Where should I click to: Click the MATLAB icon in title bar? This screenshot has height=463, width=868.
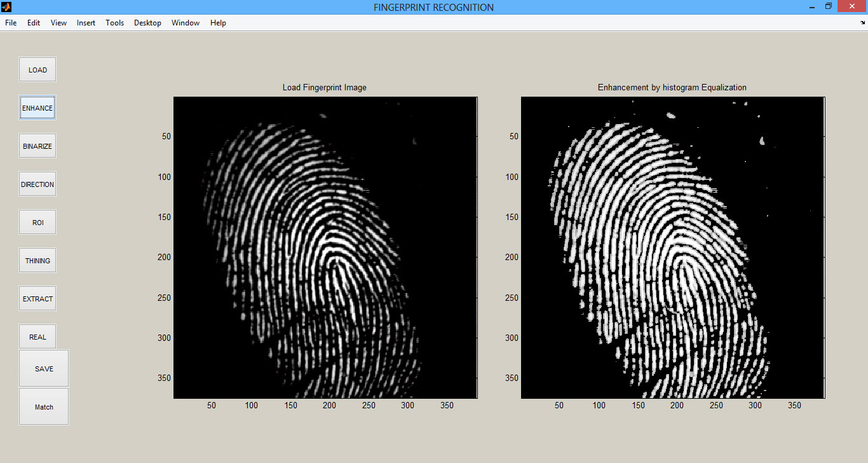[x=6, y=7]
